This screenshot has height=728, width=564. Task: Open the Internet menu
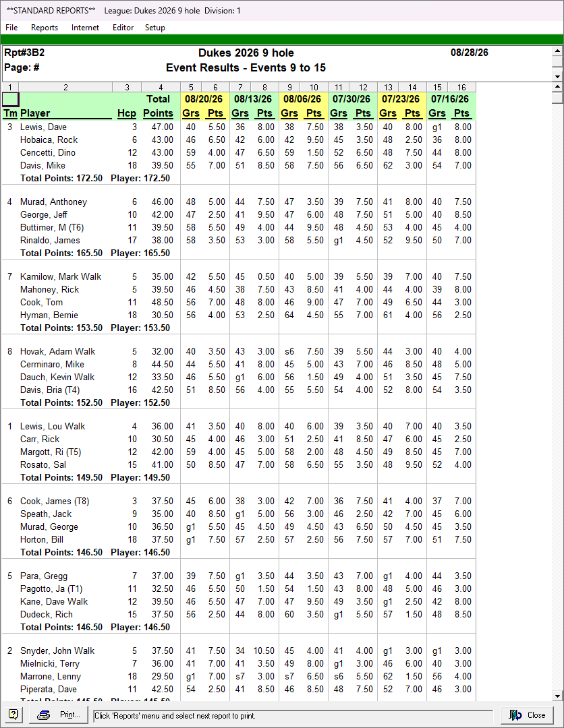(85, 28)
